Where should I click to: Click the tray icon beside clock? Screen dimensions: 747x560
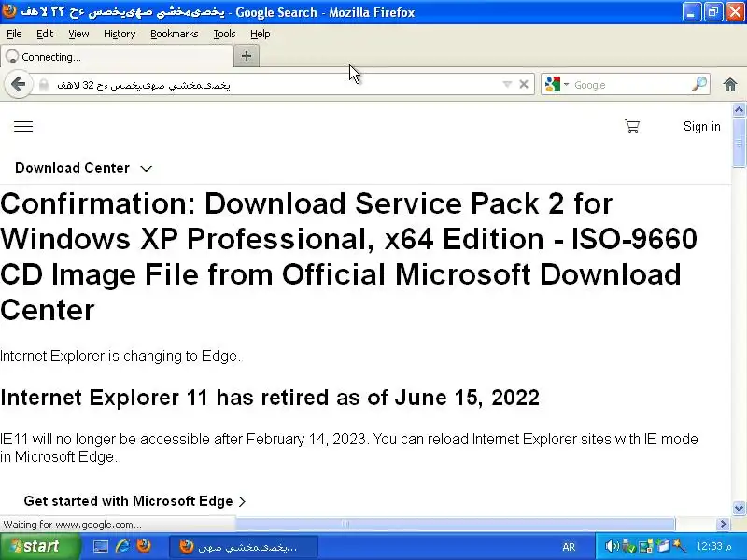pos(680,546)
